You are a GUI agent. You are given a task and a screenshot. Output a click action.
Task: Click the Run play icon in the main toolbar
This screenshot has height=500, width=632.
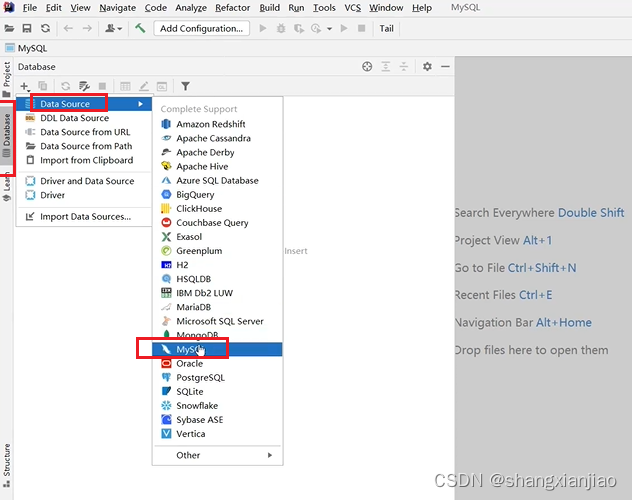coord(263,28)
